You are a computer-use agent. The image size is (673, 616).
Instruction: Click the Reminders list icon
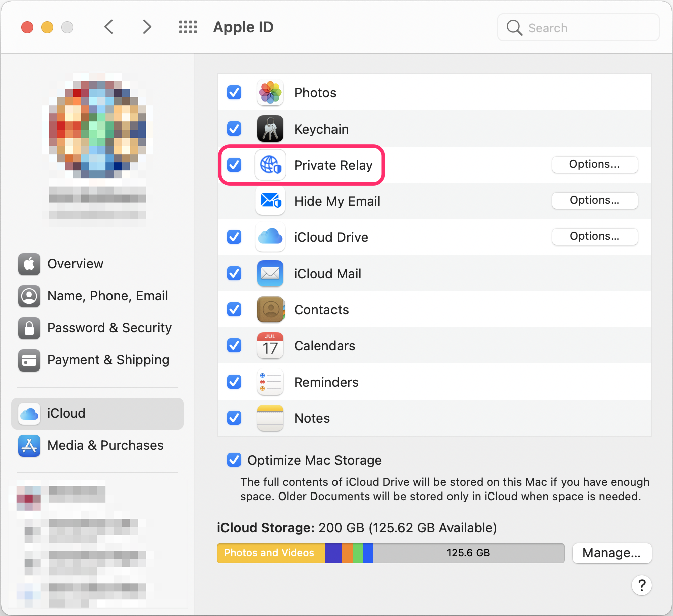pyautogui.click(x=270, y=382)
